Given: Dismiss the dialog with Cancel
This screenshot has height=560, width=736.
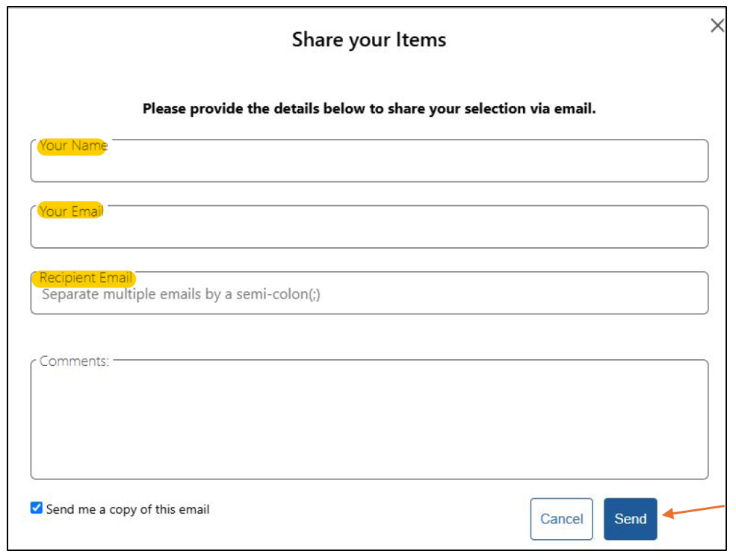Looking at the screenshot, I should point(561,518).
